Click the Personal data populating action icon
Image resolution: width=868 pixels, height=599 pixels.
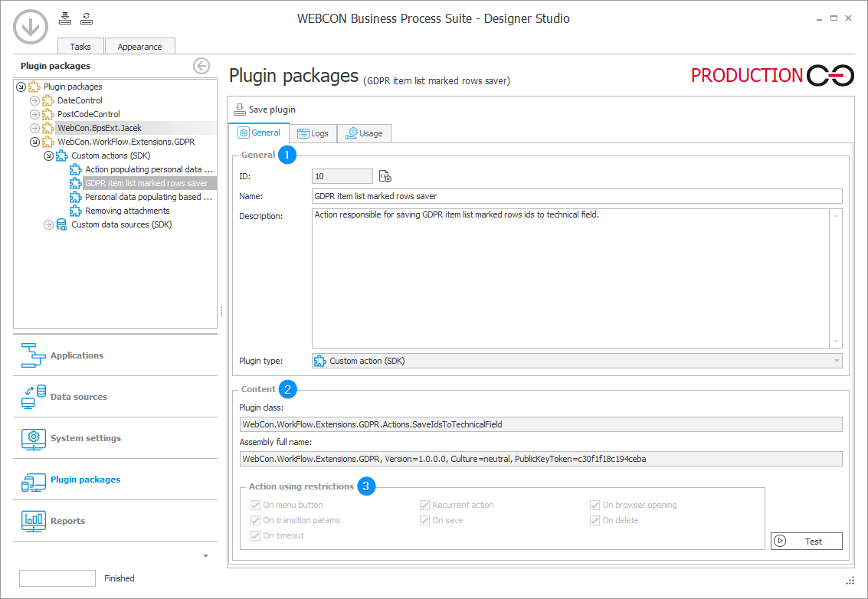(x=76, y=197)
